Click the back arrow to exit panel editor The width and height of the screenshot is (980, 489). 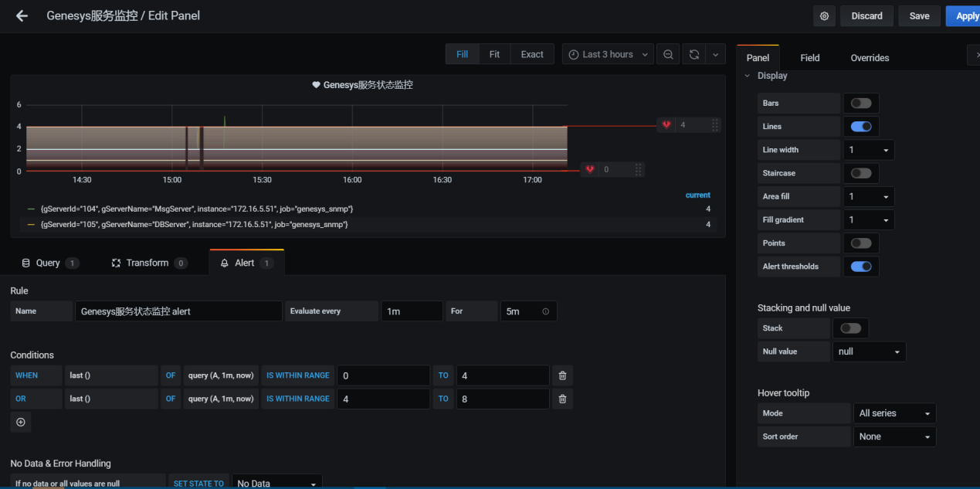click(x=22, y=15)
